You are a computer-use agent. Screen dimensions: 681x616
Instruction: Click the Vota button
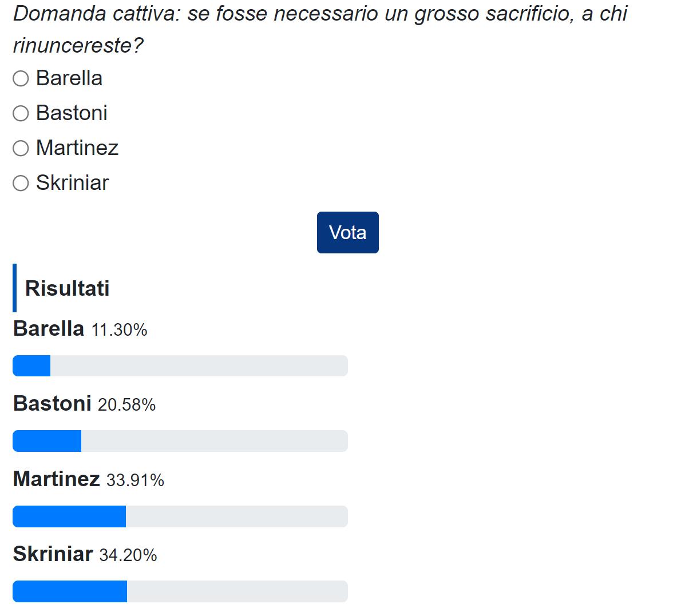click(x=347, y=232)
